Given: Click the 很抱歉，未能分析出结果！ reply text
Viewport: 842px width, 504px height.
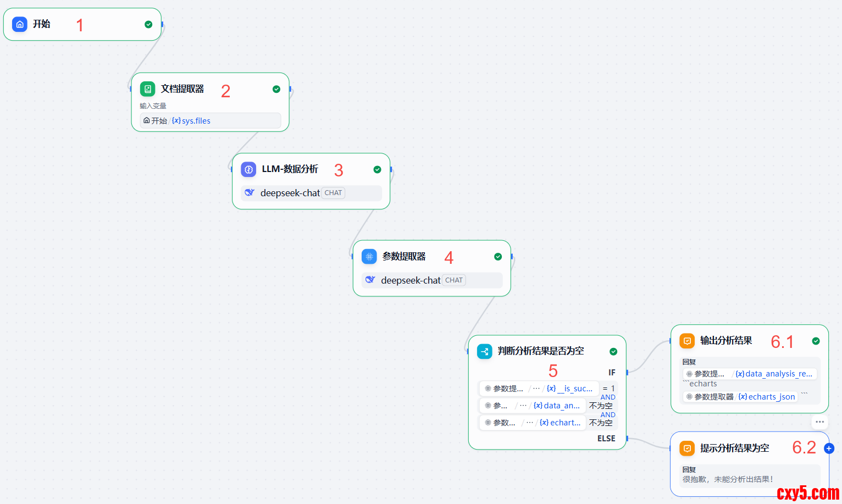Looking at the screenshot, I should (x=728, y=479).
